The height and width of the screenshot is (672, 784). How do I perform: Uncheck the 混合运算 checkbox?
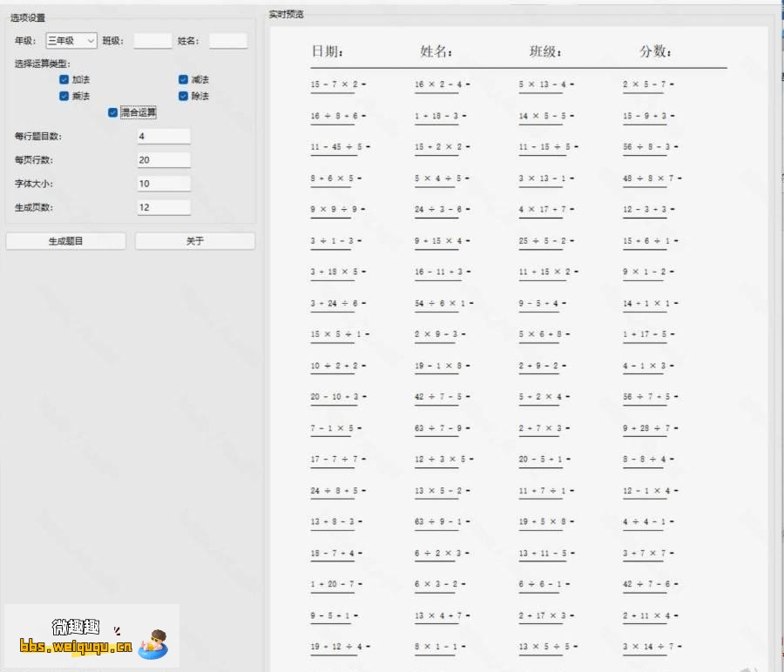click(x=113, y=112)
